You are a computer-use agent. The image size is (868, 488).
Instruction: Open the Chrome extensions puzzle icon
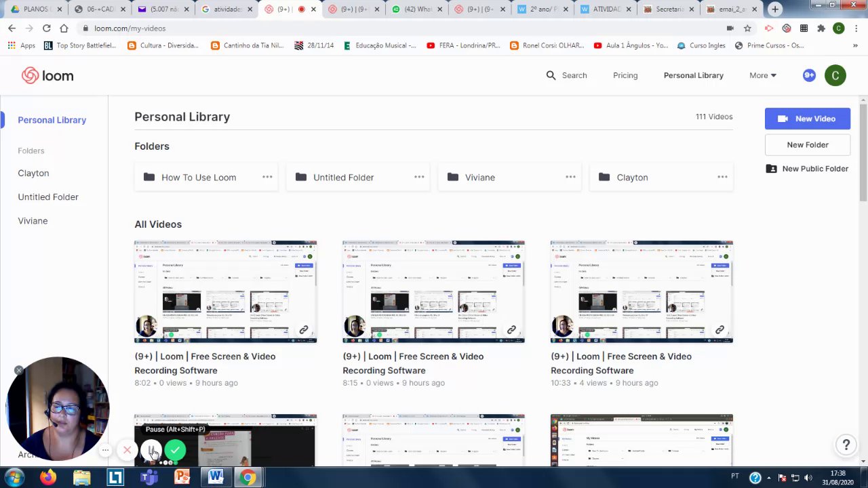(821, 28)
